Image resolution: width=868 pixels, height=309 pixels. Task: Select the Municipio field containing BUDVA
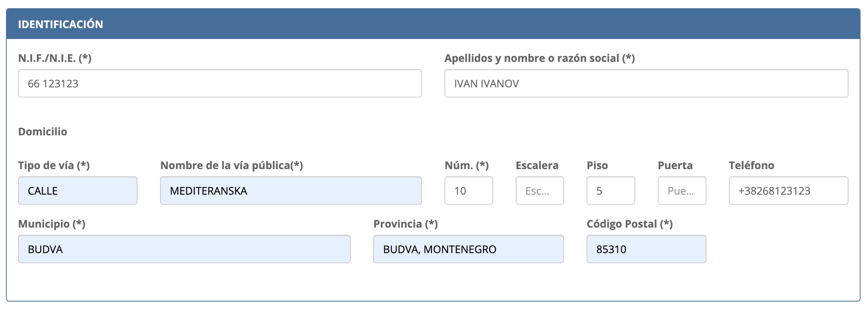(184, 249)
